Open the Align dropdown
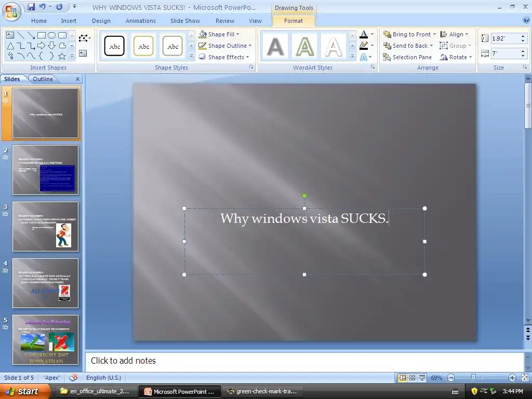The height and width of the screenshot is (399, 532). 454,34
